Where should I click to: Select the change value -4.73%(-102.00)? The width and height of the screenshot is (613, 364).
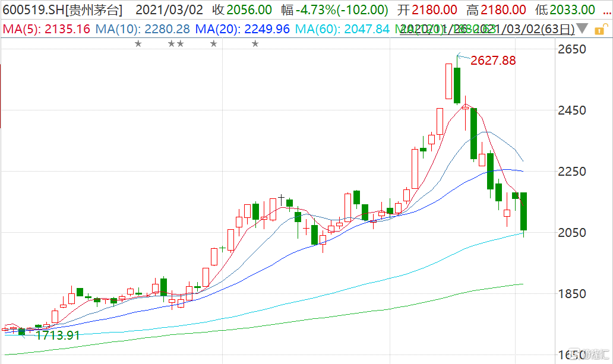coord(335,10)
